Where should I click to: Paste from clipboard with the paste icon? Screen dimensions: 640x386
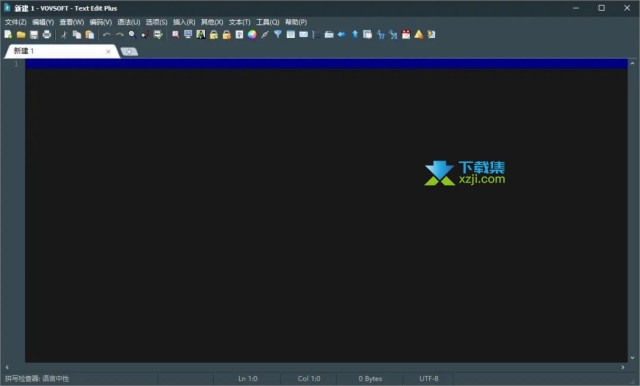coord(90,35)
